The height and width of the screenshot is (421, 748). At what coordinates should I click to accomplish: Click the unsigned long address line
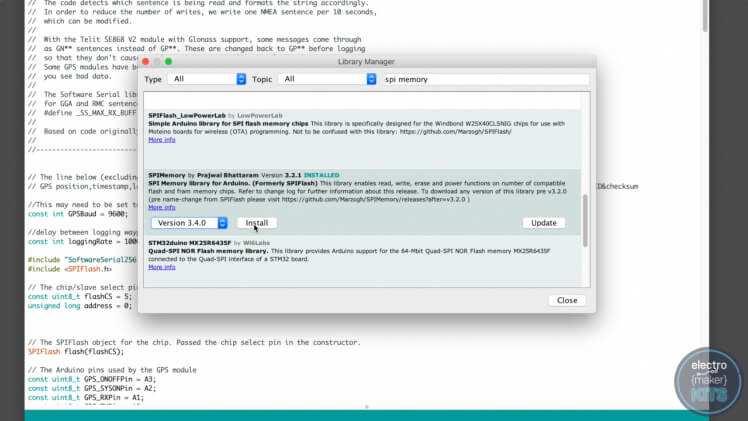pos(80,306)
